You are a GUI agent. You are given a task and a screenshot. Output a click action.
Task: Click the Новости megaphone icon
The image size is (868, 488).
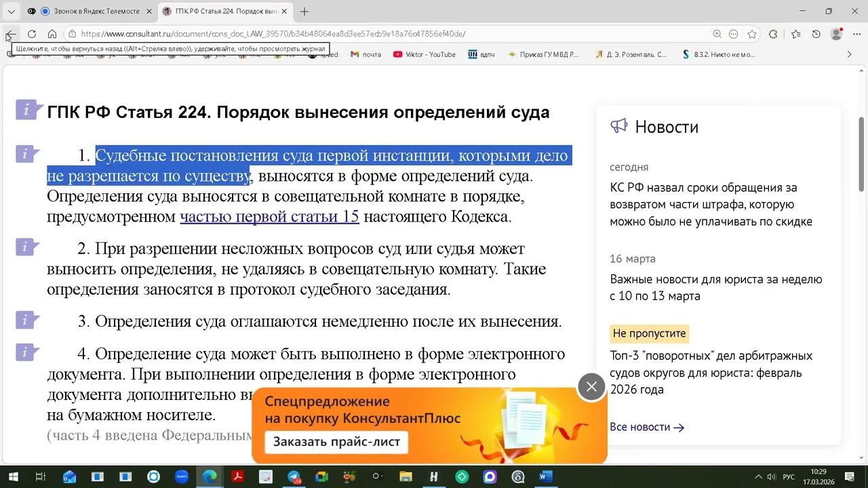pos(618,127)
